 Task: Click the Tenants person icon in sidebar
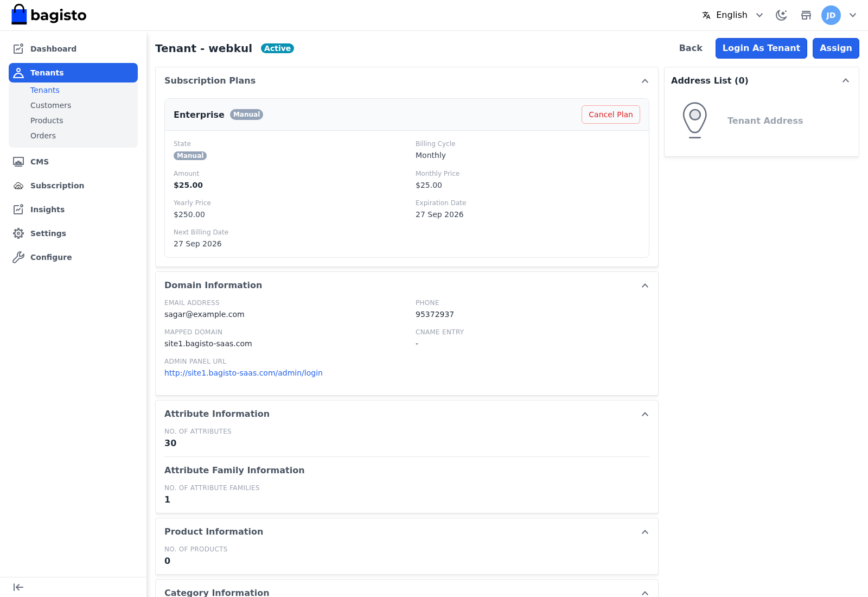click(18, 73)
